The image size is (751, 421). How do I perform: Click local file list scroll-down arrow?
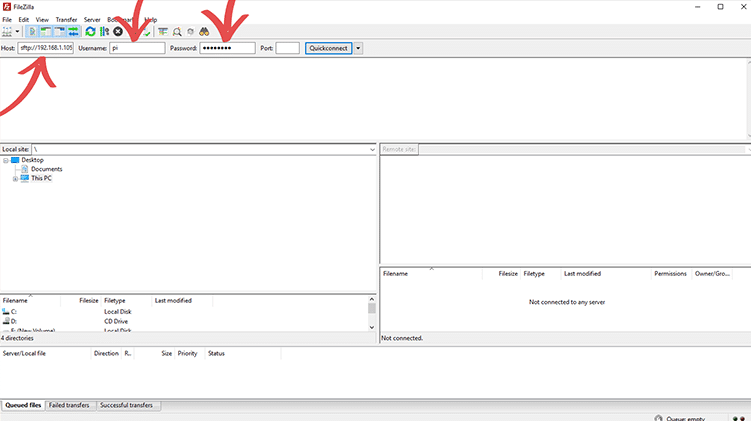[372, 328]
